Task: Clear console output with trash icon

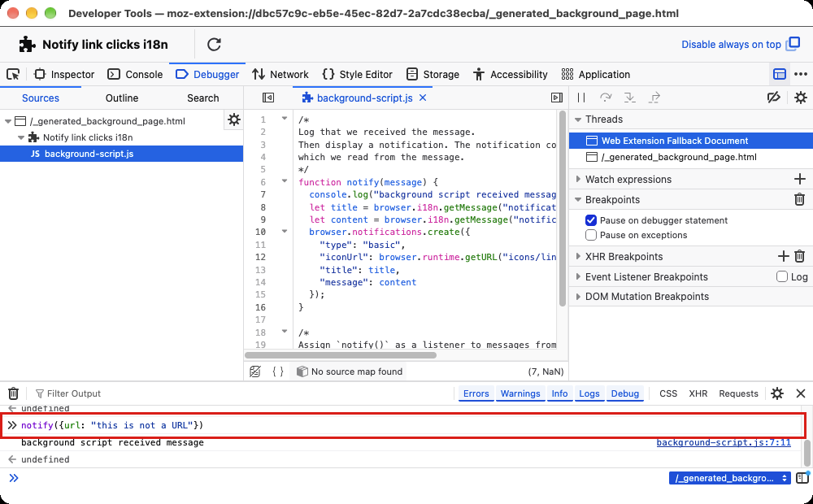Action: pyautogui.click(x=14, y=393)
